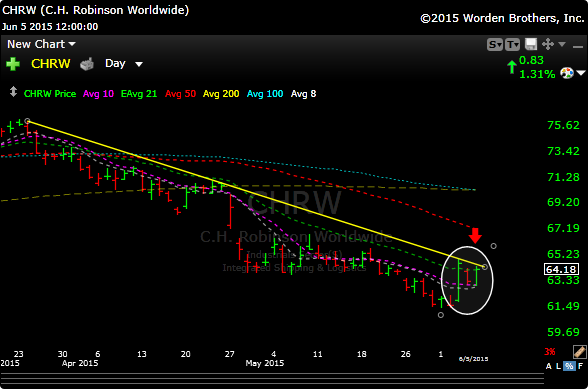This screenshot has width=588, height=389.
Task: Click the four-way move arrows icon
Action: click(x=548, y=44)
